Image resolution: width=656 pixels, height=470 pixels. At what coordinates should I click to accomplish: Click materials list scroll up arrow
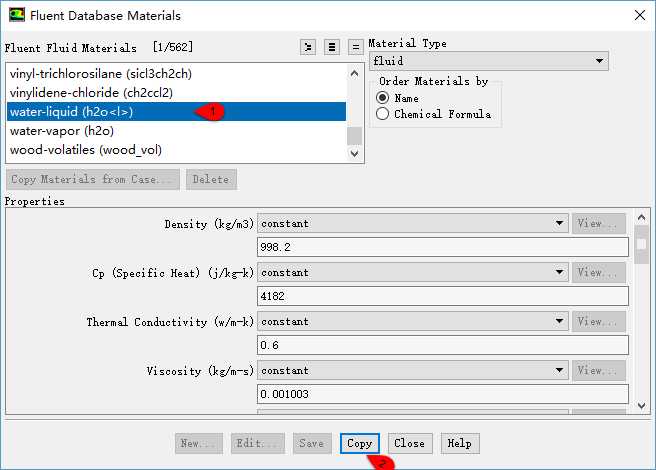354,74
